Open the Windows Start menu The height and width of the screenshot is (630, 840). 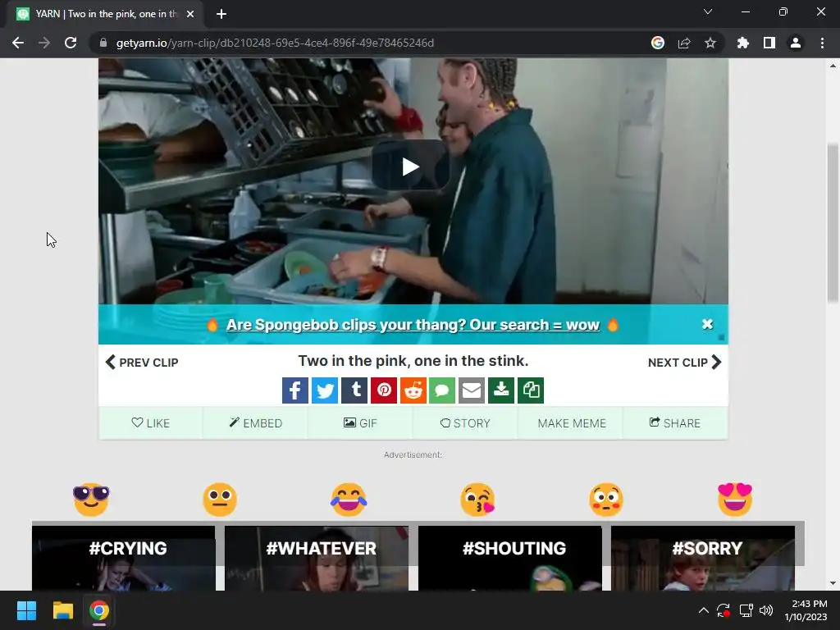click(26, 610)
